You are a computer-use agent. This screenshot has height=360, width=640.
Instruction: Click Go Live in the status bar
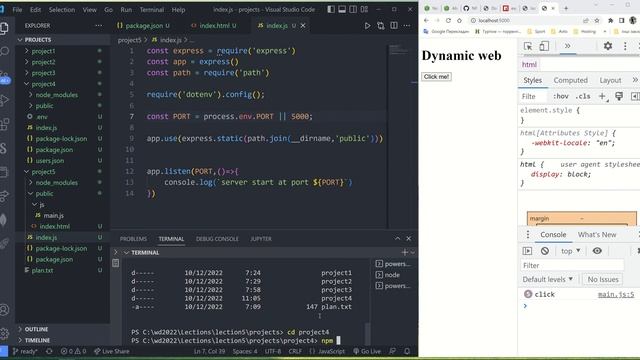pyautogui.click(x=367, y=351)
